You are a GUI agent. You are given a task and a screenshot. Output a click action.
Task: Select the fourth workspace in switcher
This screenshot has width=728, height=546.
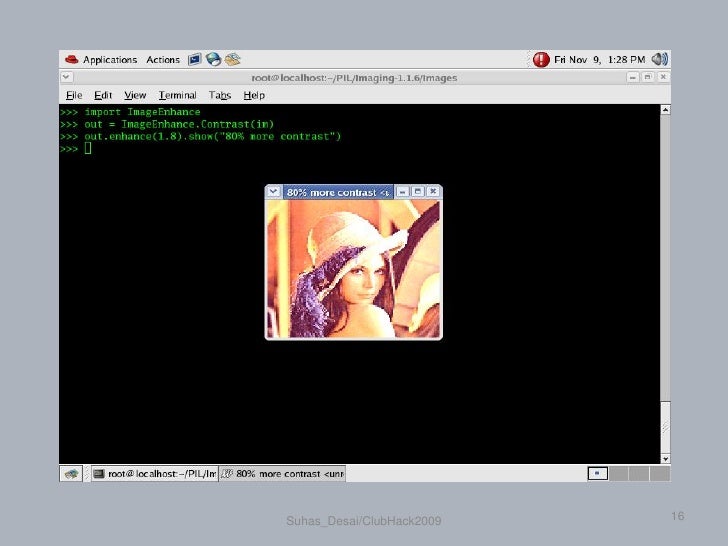[x=660, y=474]
